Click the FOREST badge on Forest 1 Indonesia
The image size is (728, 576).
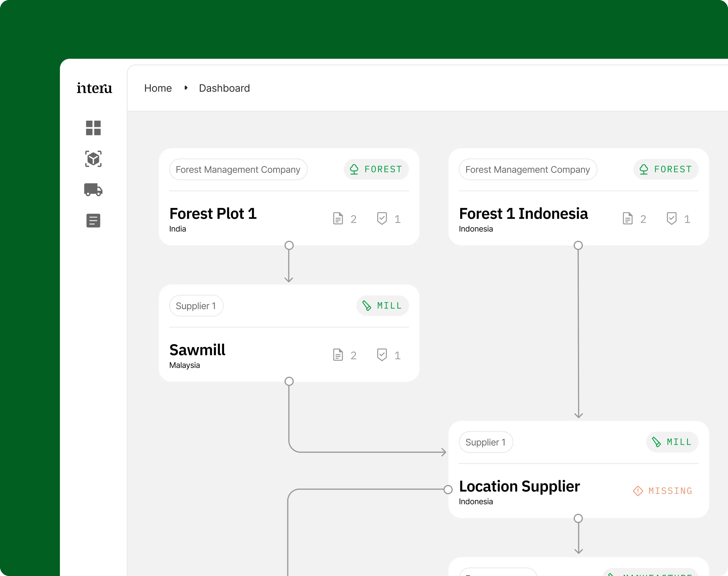[x=666, y=169]
